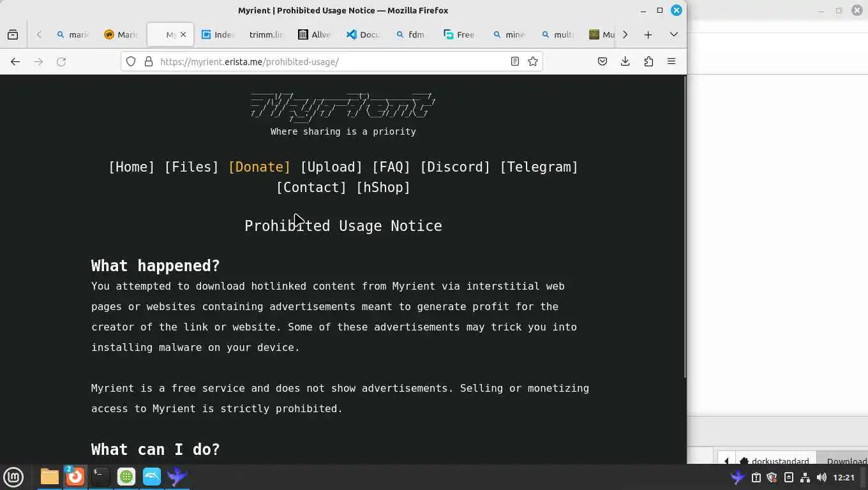Open the Firefox downloads panel
This screenshot has width=868, height=490.
point(625,61)
